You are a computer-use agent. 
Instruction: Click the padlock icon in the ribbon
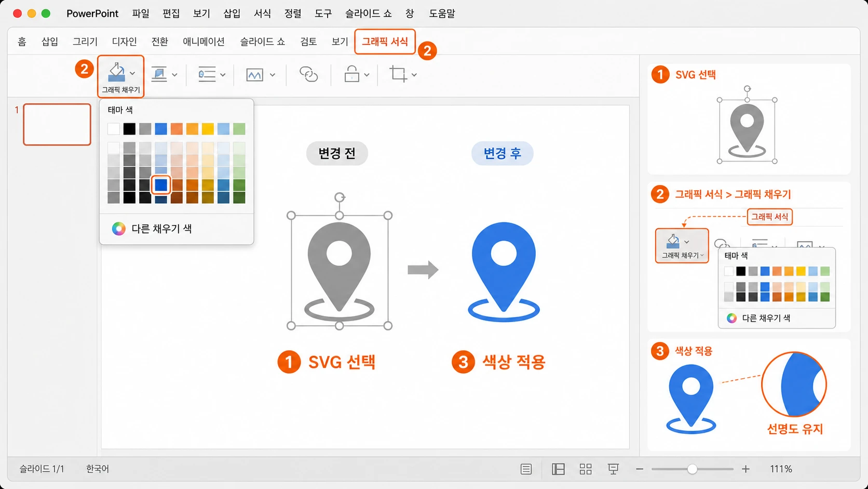(x=352, y=74)
